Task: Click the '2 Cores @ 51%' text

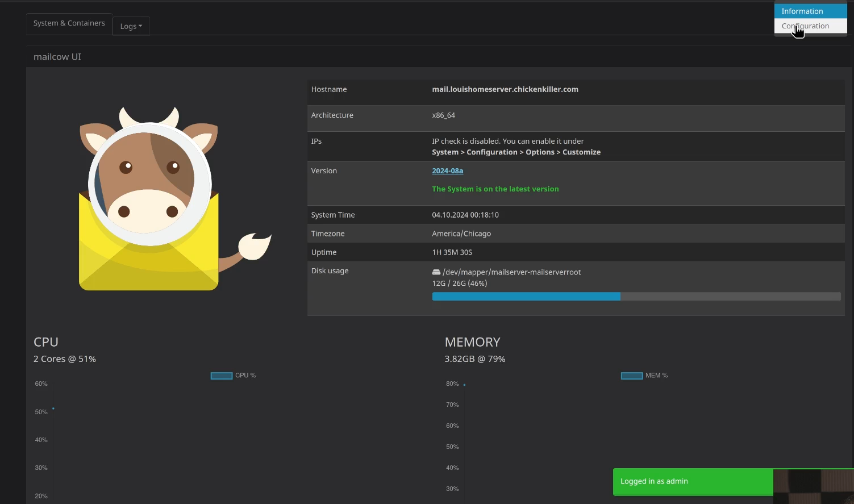Action: tap(65, 359)
